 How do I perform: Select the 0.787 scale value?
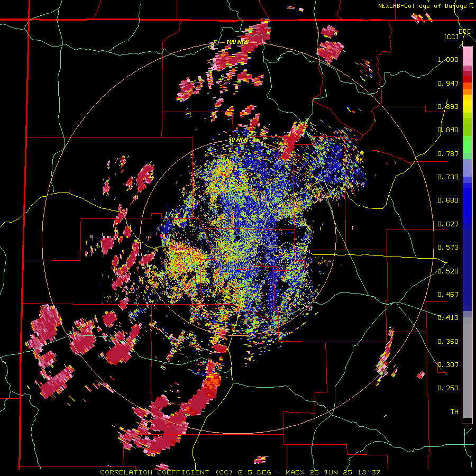[448, 153]
